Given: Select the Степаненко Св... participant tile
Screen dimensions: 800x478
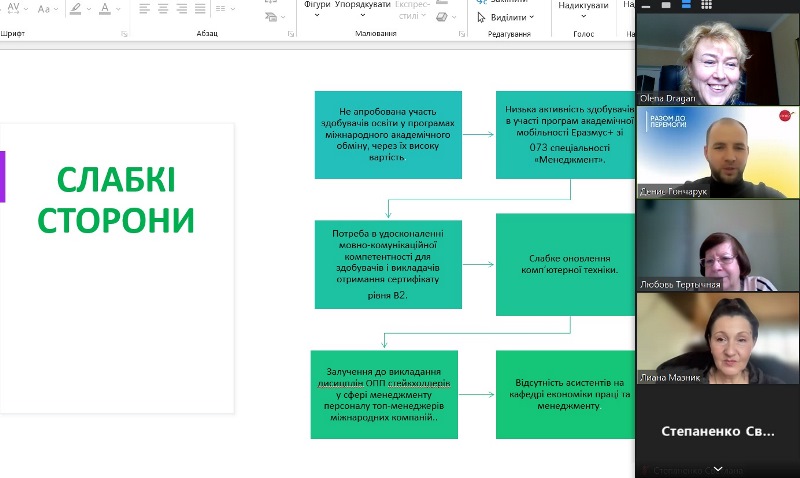Looking at the screenshot, I should [717, 432].
